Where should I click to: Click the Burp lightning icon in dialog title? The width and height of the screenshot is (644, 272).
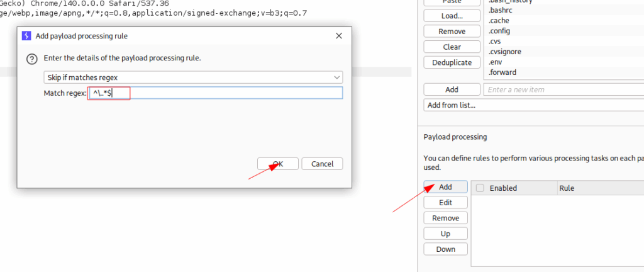click(27, 36)
